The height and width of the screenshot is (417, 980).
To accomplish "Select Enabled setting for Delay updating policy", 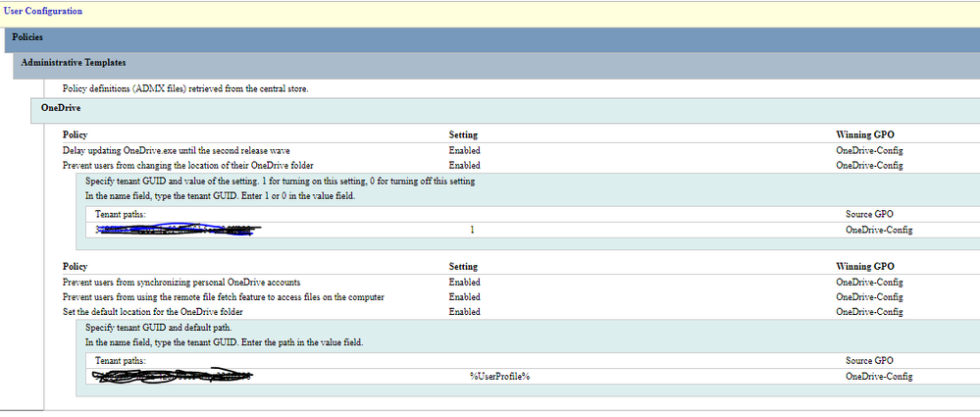I will [x=464, y=151].
